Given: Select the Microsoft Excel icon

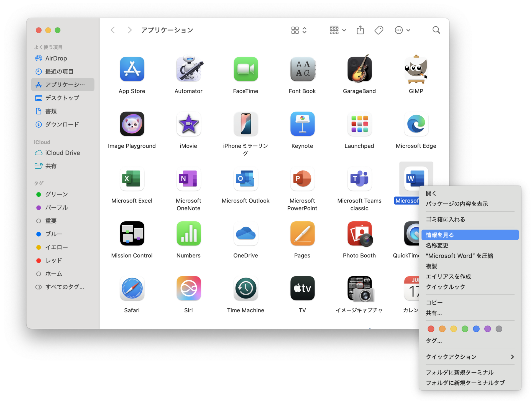Looking at the screenshot, I should point(132,179).
